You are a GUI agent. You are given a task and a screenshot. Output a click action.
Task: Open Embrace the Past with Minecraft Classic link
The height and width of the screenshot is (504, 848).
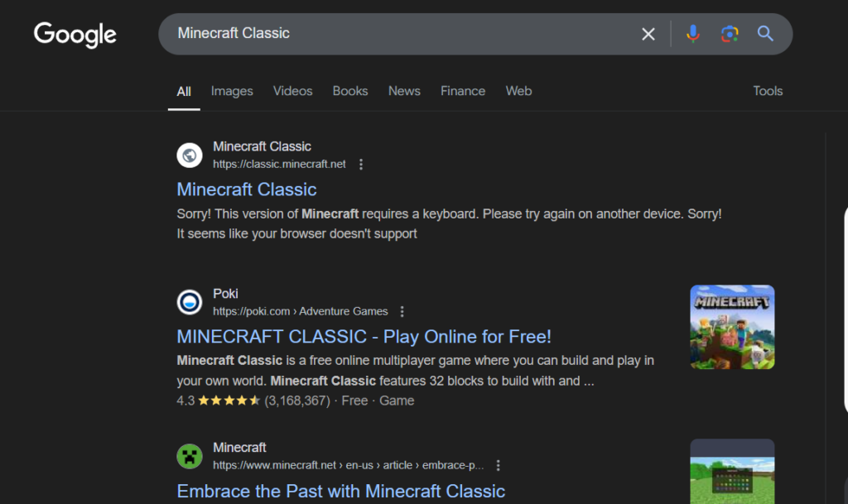(340, 491)
